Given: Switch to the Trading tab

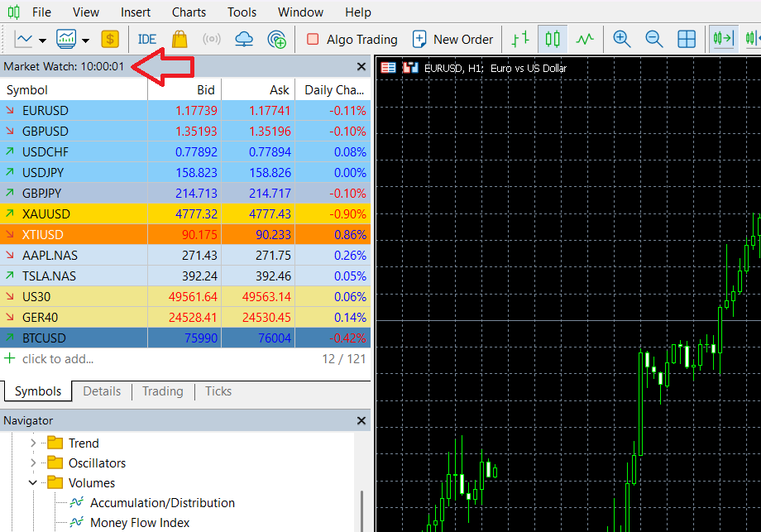Looking at the screenshot, I should point(163,391).
